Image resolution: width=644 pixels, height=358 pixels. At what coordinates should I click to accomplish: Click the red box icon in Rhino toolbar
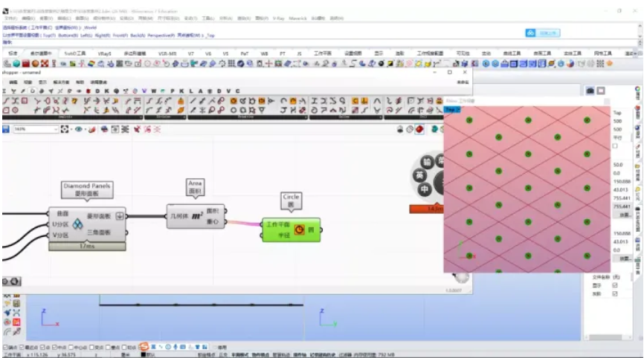point(26,64)
